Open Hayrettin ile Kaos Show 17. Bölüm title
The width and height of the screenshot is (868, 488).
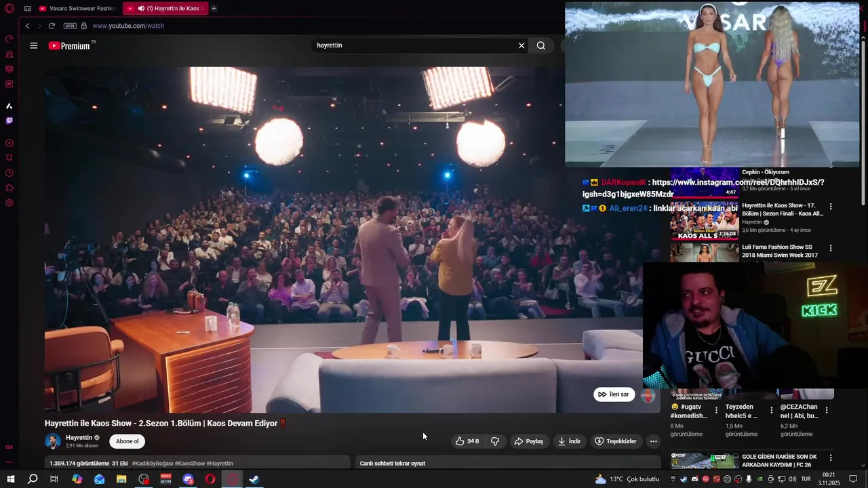coord(783,209)
